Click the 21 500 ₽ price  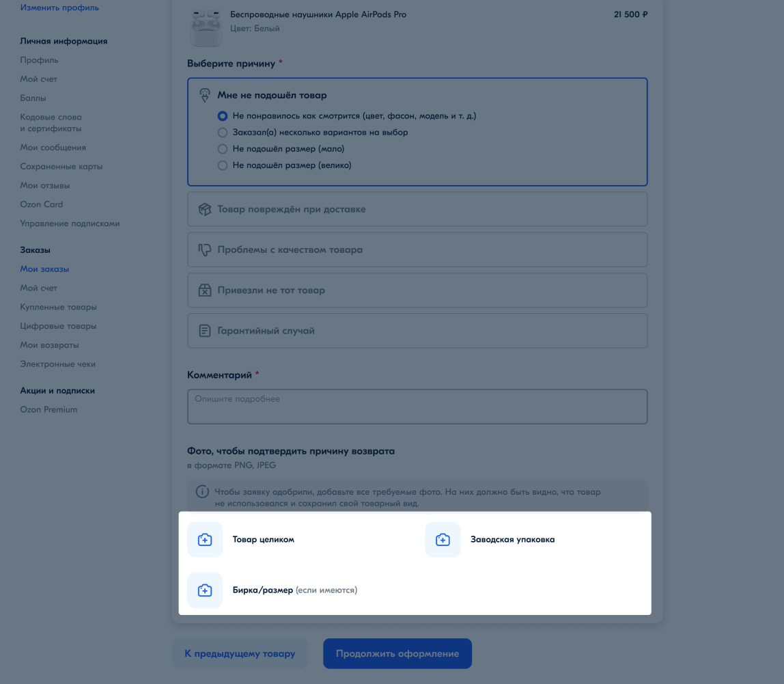click(x=630, y=14)
